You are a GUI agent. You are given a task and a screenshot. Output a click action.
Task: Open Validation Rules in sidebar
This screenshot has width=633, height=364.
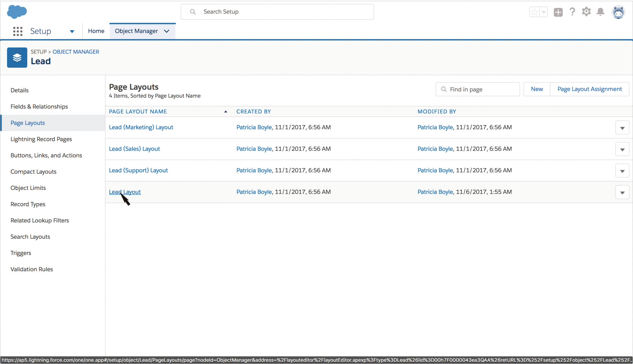[x=32, y=269]
